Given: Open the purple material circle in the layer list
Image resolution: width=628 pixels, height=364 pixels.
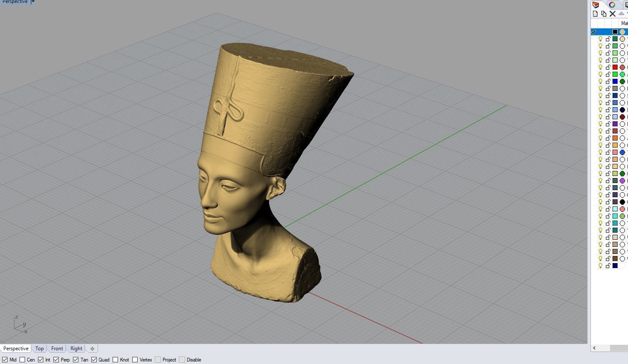Looking at the screenshot, I should click(622, 181).
